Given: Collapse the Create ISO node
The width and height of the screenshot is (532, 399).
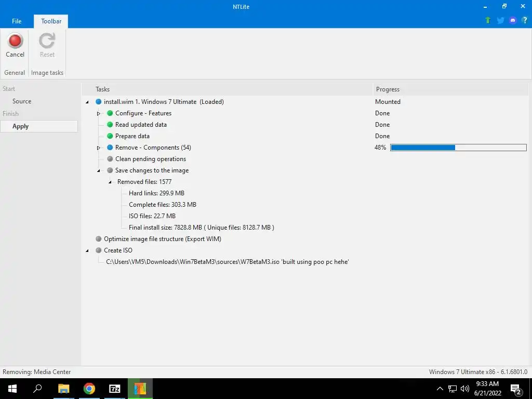Looking at the screenshot, I should (x=87, y=251).
